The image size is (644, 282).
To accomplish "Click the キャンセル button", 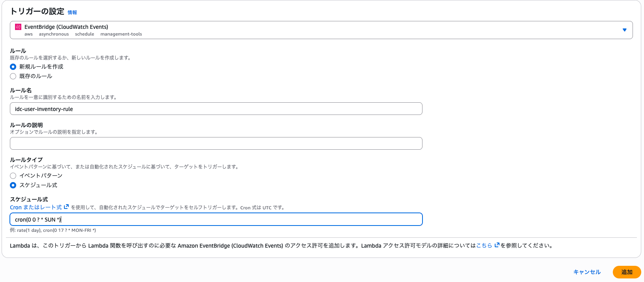I will (x=587, y=272).
